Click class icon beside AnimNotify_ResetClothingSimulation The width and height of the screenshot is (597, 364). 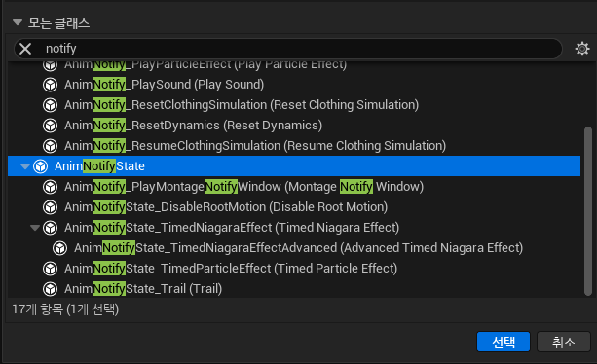tap(50, 105)
